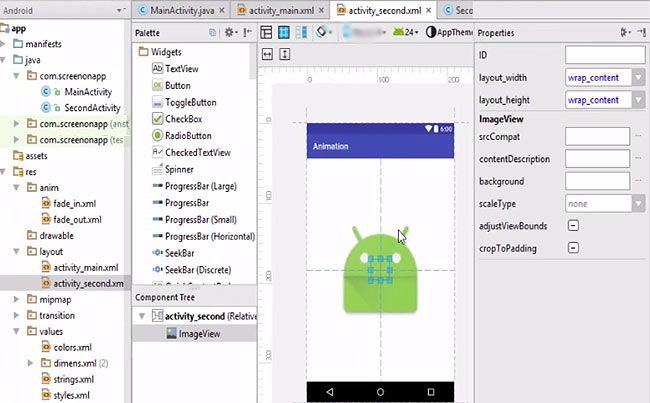Expand the dimens.xml entry
Viewport: 650px width, 403px height.
(30, 363)
